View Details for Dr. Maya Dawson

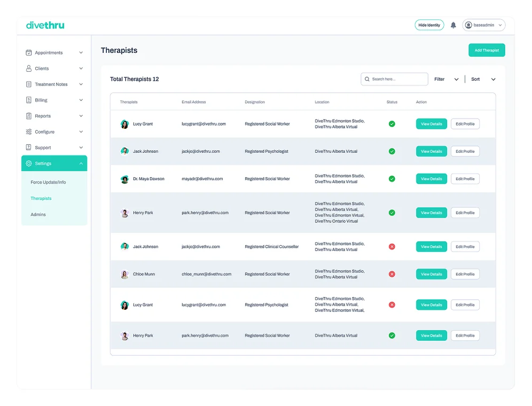tap(431, 179)
